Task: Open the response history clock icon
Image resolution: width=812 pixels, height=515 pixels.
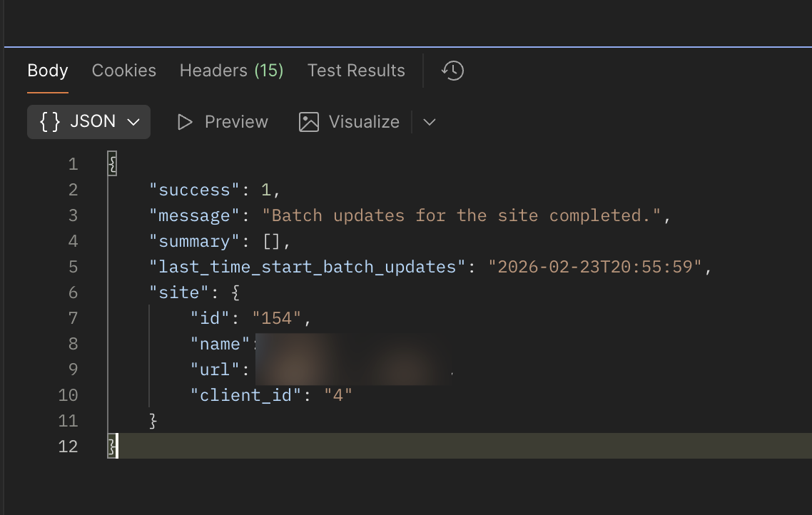Action: click(x=453, y=71)
